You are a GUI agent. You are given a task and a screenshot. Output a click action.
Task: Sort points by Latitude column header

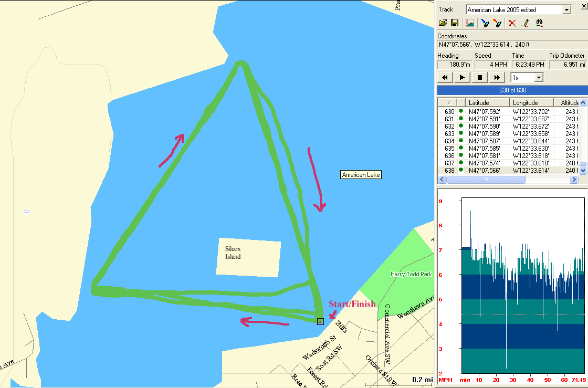pos(488,103)
